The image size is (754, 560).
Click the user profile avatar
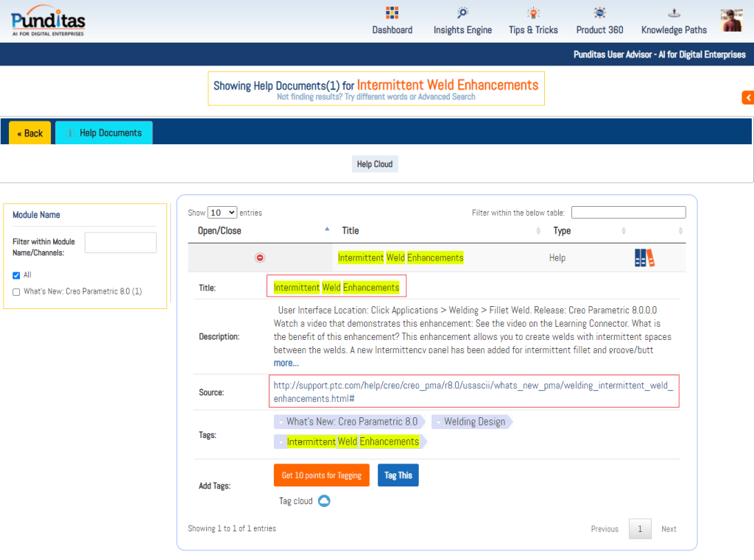pyautogui.click(x=731, y=21)
